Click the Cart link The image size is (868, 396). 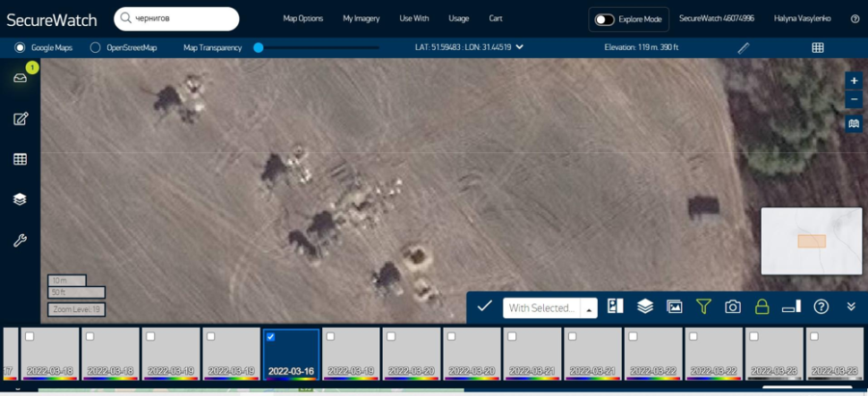tap(495, 19)
